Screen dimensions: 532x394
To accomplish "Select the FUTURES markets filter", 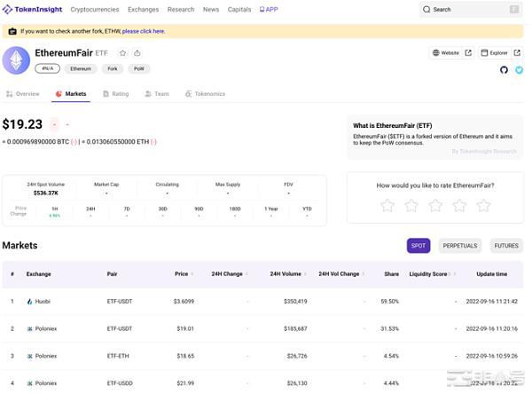I will click(506, 246).
